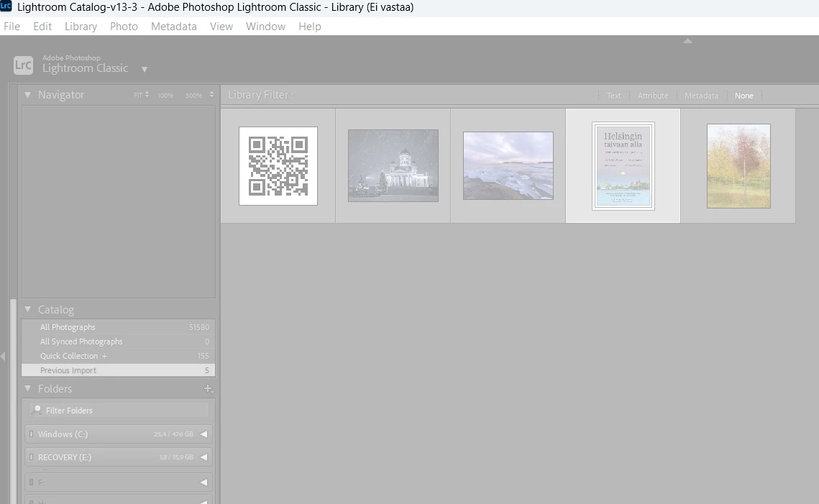Collapse the Navigator panel triangle

(27, 94)
